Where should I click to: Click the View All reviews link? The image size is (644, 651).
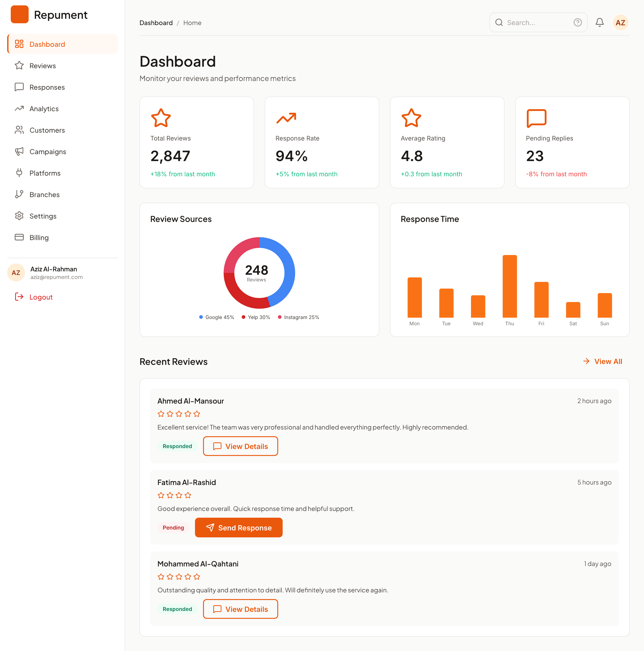[x=603, y=361]
